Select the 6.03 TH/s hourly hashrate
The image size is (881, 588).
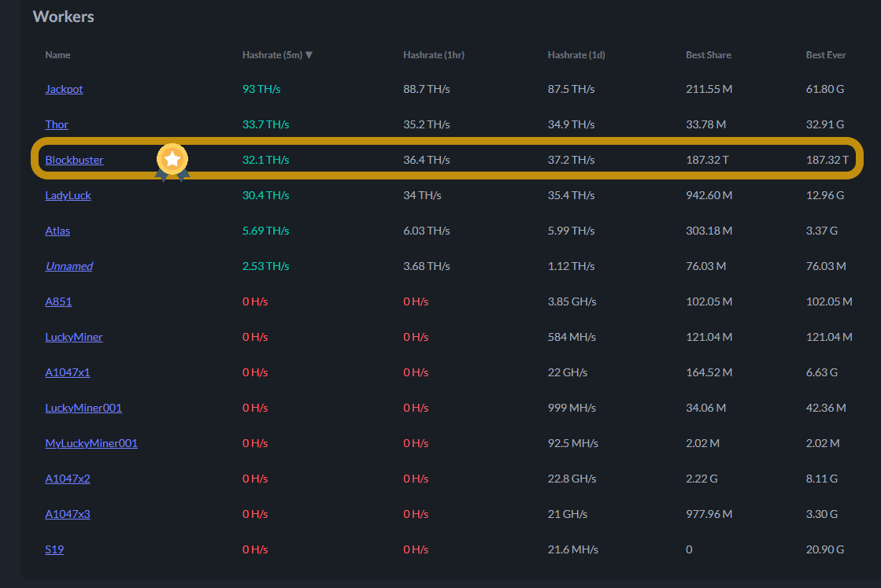(x=427, y=231)
